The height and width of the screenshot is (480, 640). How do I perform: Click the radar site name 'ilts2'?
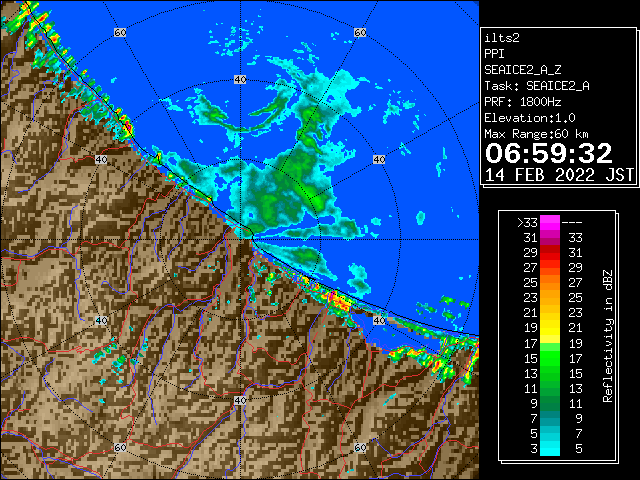coord(502,38)
